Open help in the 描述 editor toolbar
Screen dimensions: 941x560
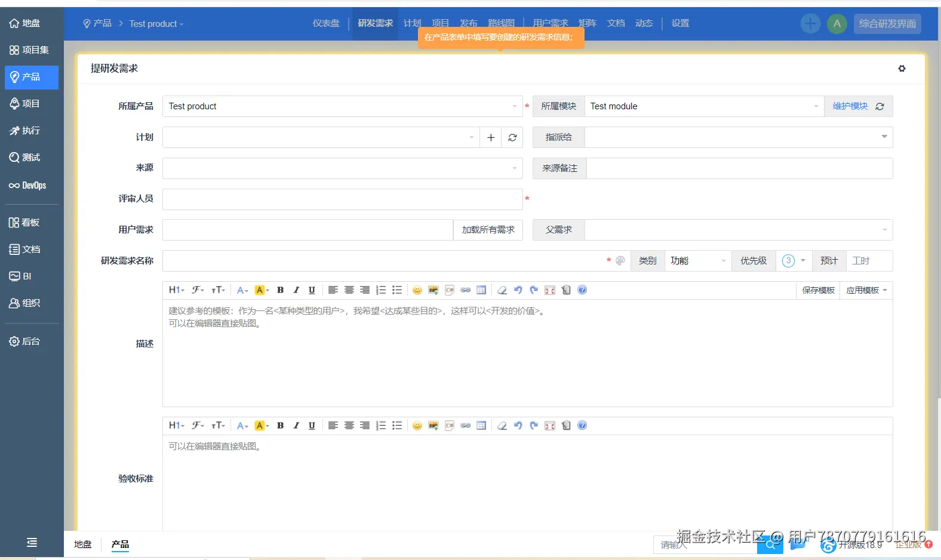[x=582, y=290]
